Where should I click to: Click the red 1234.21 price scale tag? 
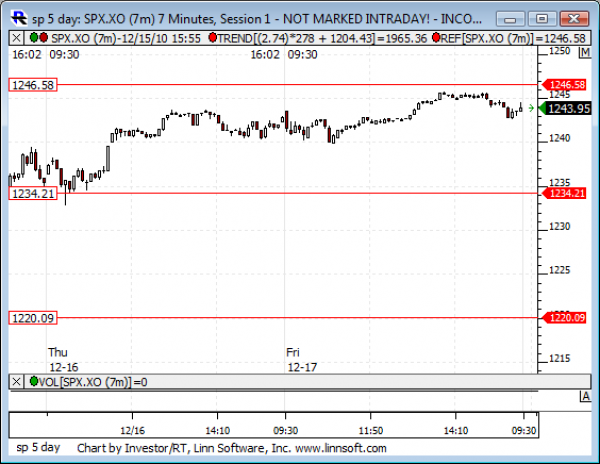click(x=564, y=193)
